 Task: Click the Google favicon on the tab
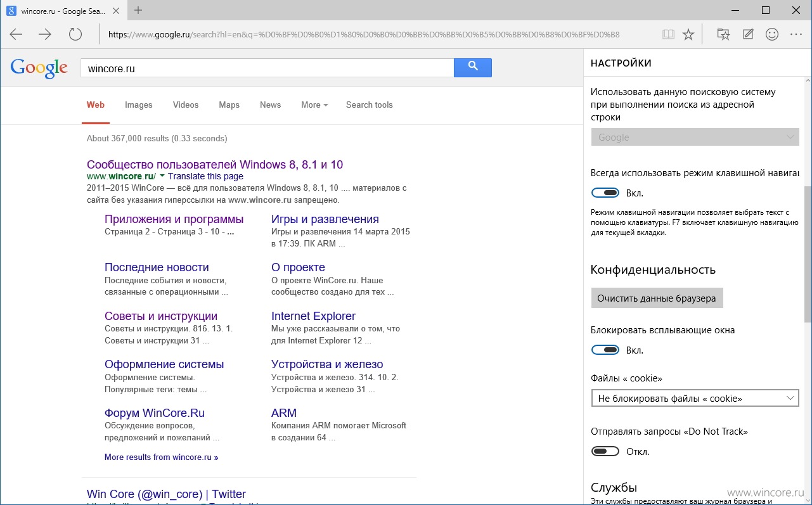pyautogui.click(x=11, y=11)
